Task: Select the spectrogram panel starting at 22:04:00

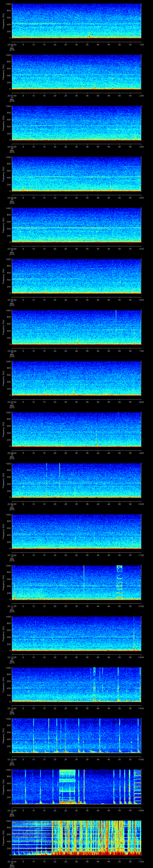Action: point(77,225)
